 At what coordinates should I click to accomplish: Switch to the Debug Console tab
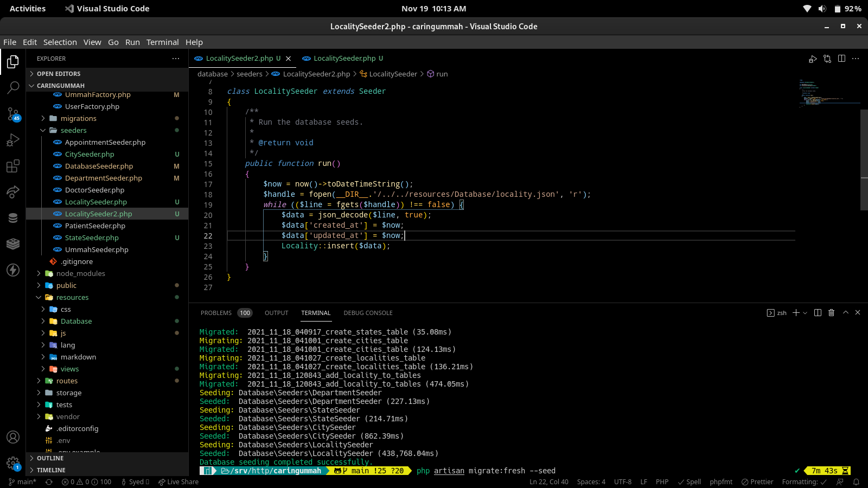click(x=368, y=313)
